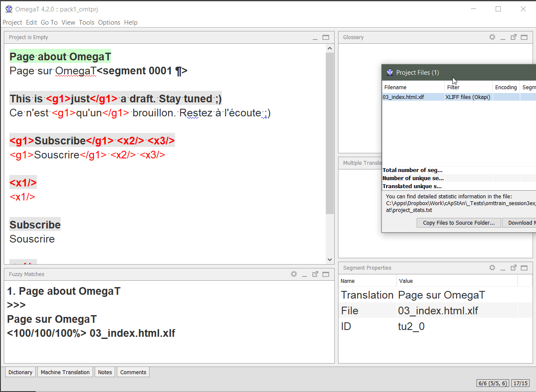Viewport: 536px width, 392px height.
Task: Open the Tools menu
Action: click(x=87, y=23)
